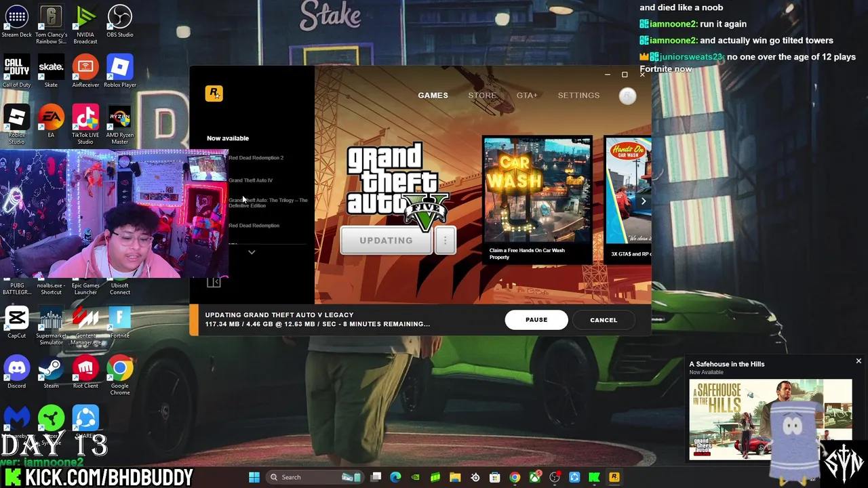Select Google Chrome desktop icon
This screenshot has width=868, height=488.
tap(120, 375)
